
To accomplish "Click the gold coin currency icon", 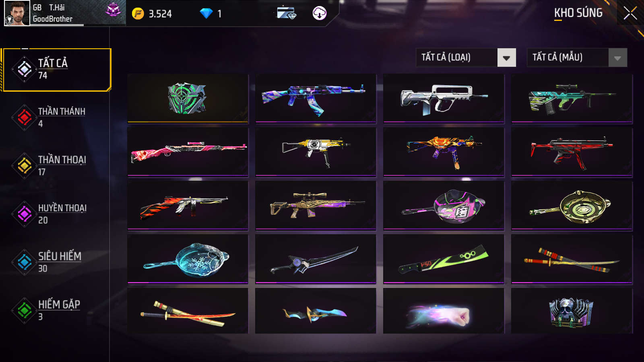I will click(138, 14).
